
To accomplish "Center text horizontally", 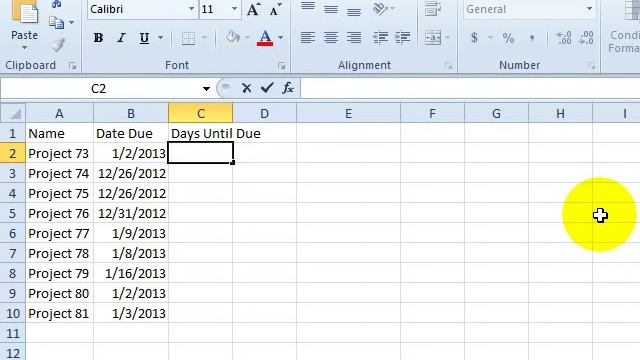I will (x=331, y=38).
